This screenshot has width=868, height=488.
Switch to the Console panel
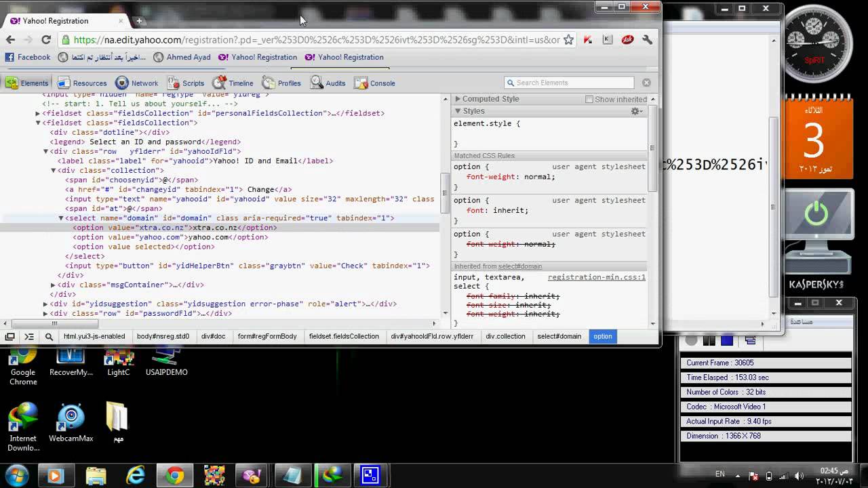[x=374, y=83]
